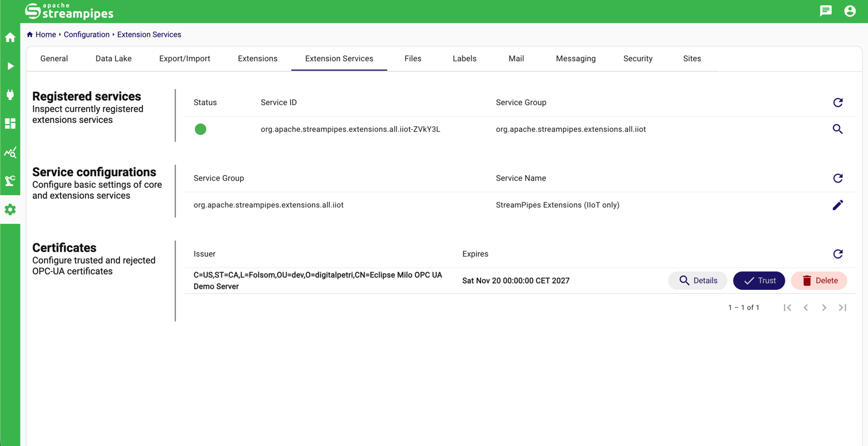The image size is (868, 446).
Task: Open the Data Explorer chart icon
Action: click(10, 153)
